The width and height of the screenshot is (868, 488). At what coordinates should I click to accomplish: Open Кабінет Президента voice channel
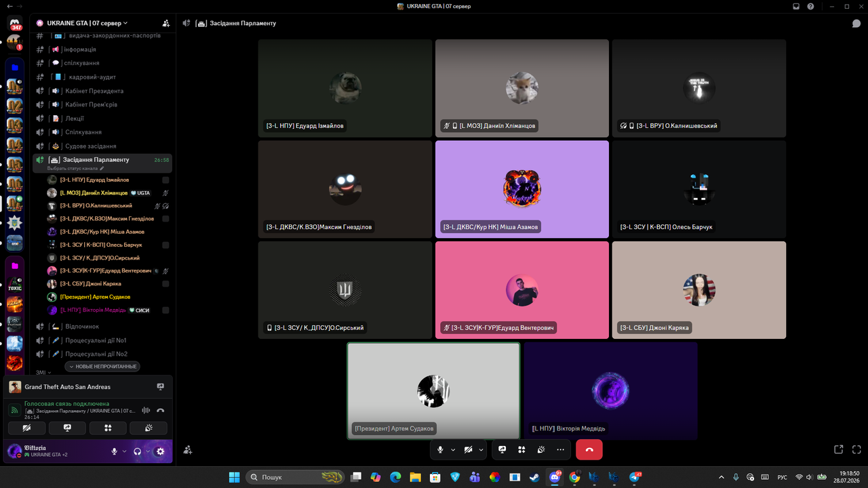coord(102,91)
